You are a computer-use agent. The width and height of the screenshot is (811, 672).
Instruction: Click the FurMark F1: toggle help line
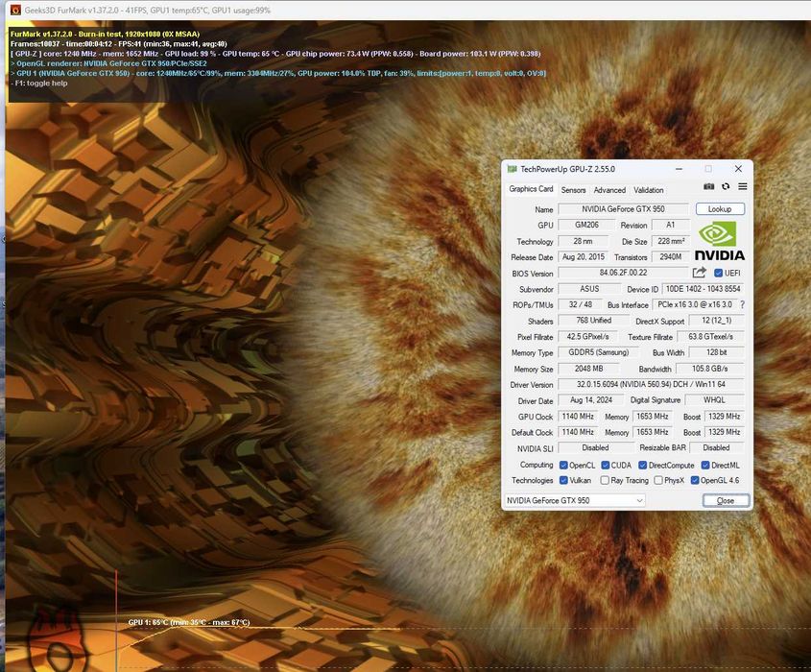[38, 84]
